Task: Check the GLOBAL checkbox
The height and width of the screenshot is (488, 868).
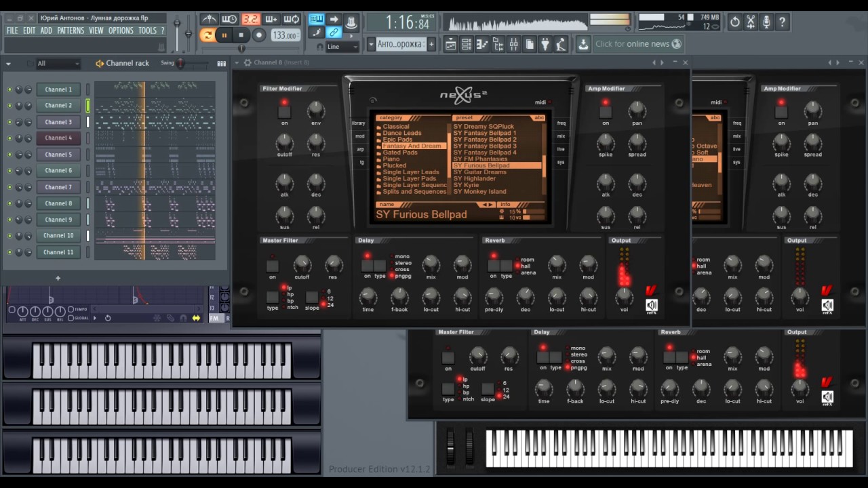Action: pos(71,318)
